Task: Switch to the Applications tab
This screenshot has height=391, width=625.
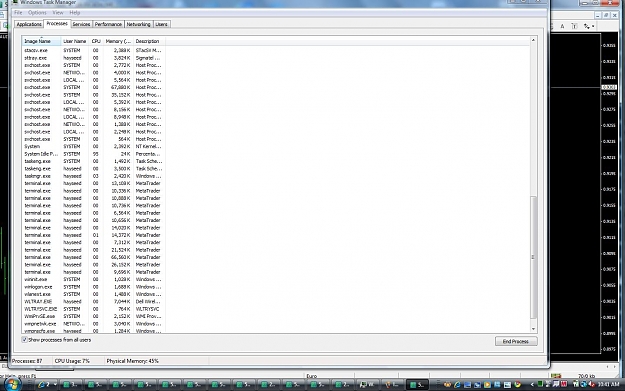Action: tap(29, 24)
